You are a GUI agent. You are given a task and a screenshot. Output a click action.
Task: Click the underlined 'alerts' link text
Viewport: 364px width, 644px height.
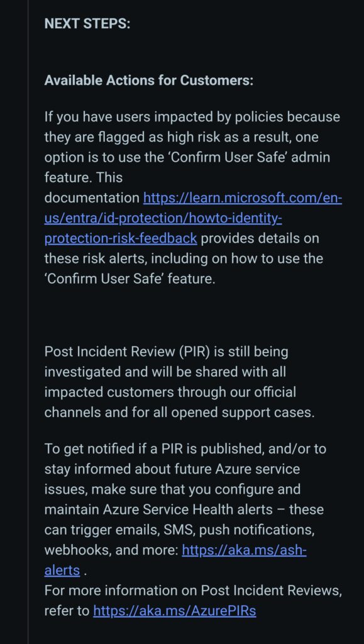click(62, 570)
